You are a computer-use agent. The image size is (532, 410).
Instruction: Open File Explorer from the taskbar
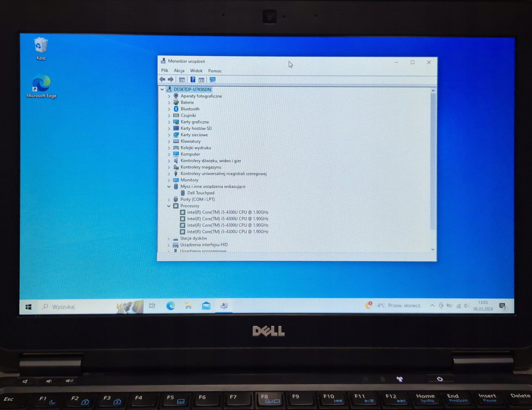[x=188, y=306]
